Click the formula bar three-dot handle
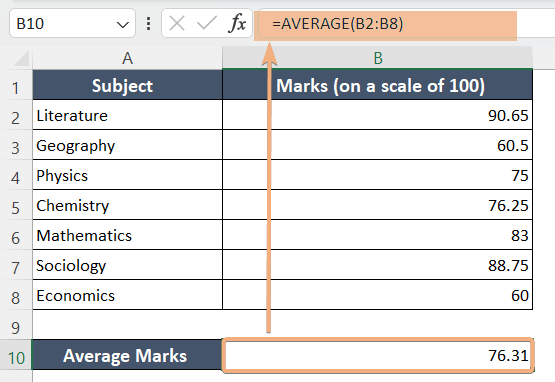This screenshot has width=555, height=382. pyautogui.click(x=149, y=24)
